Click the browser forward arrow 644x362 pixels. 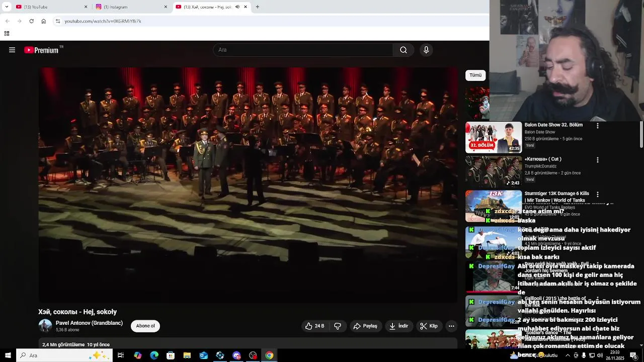point(19,21)
